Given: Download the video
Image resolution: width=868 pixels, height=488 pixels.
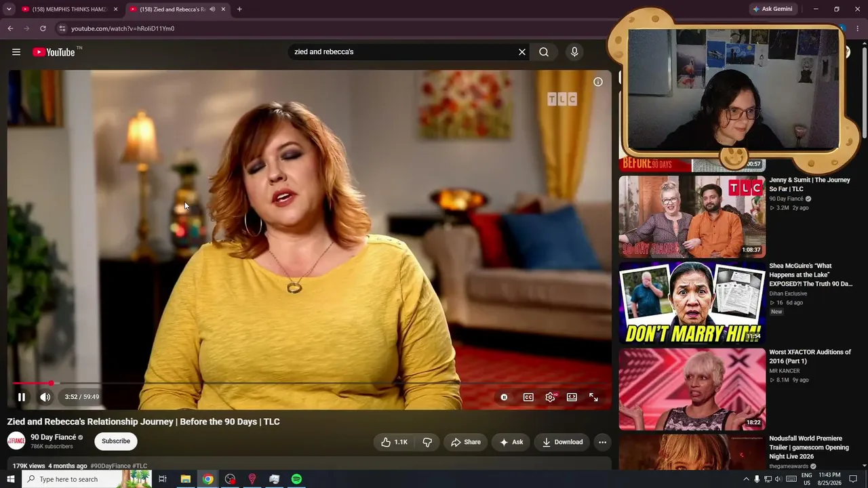Looking at the screenshot, I should 562,442.
